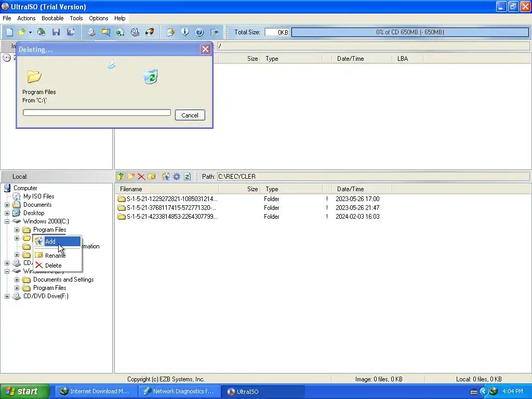Open the dropdown arrow beside the Open icon

point(30,32)
